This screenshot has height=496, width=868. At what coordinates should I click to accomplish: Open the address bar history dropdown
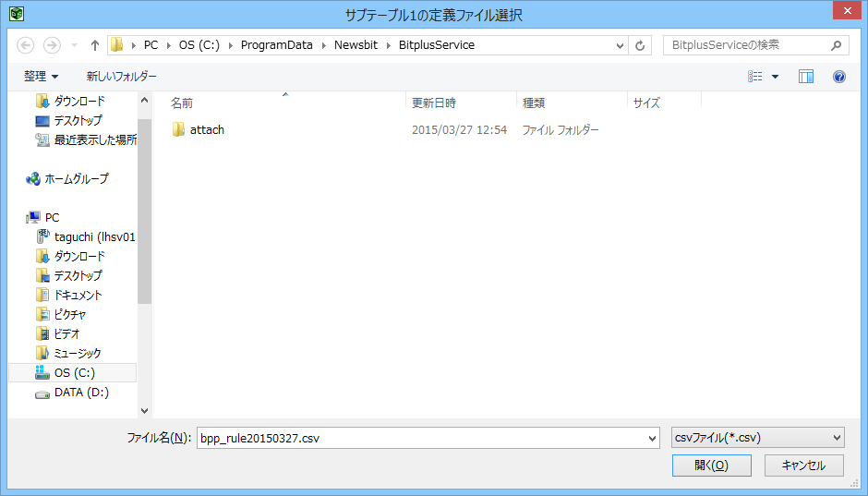pos(620,46)
